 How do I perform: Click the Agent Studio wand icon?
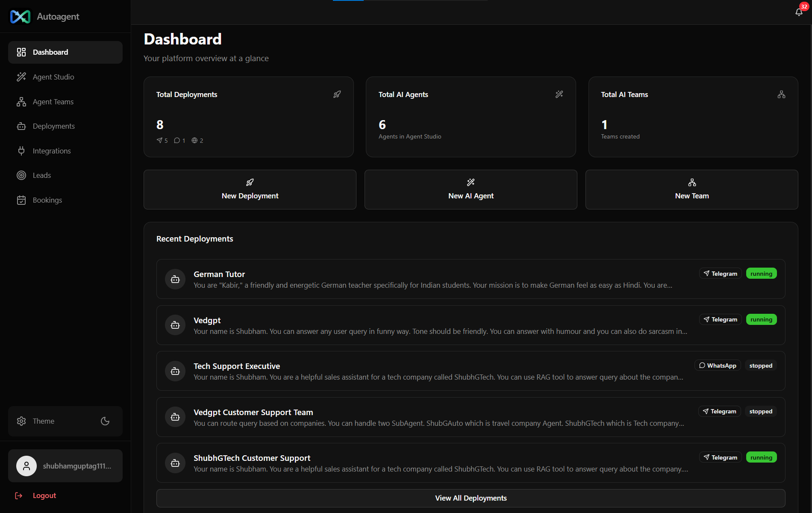click(21, 77)
